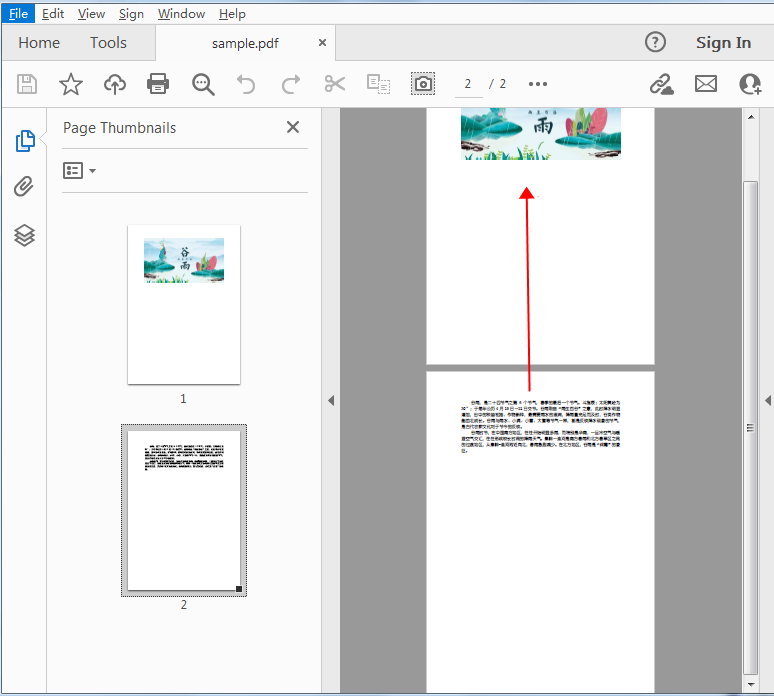
Task: Click the page number input field
Action: 468,84
